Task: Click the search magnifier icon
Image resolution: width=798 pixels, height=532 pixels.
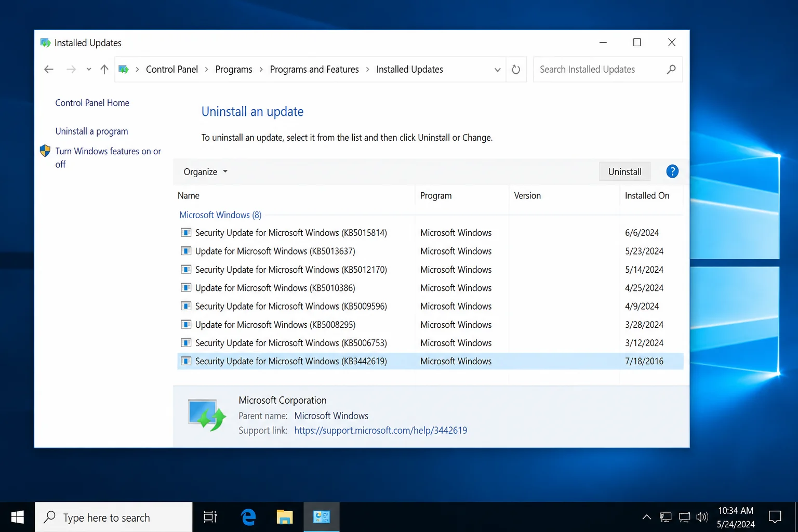Action: coord(671,70)
